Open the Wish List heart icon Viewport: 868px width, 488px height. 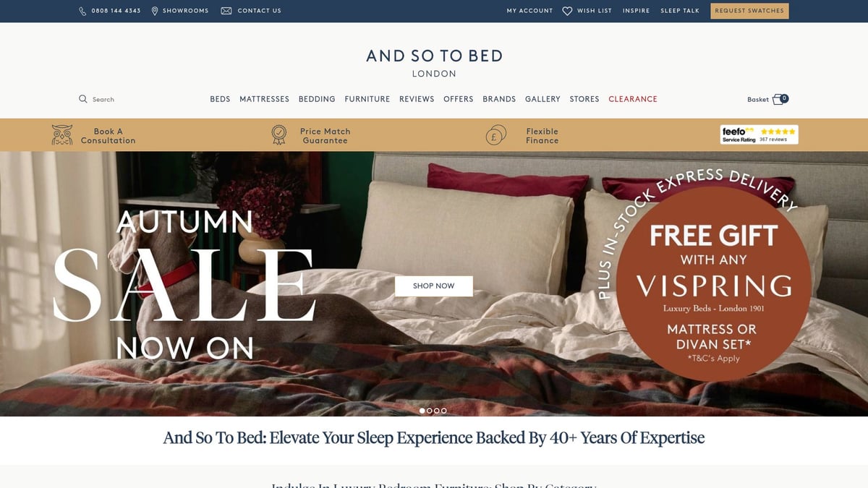(x=567, y=11)
